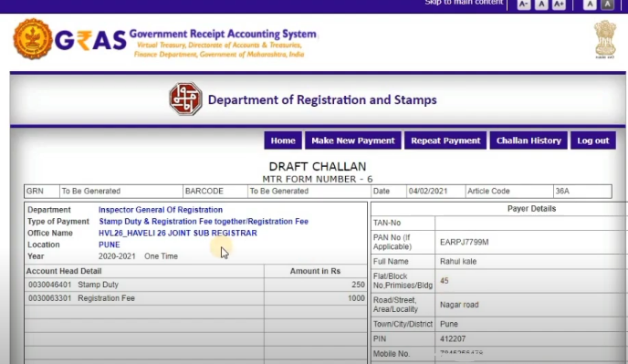The width and height of the screenshot is (628, 364).
Task: Click the empty TAN-No value cell
Action: (531, 223)
